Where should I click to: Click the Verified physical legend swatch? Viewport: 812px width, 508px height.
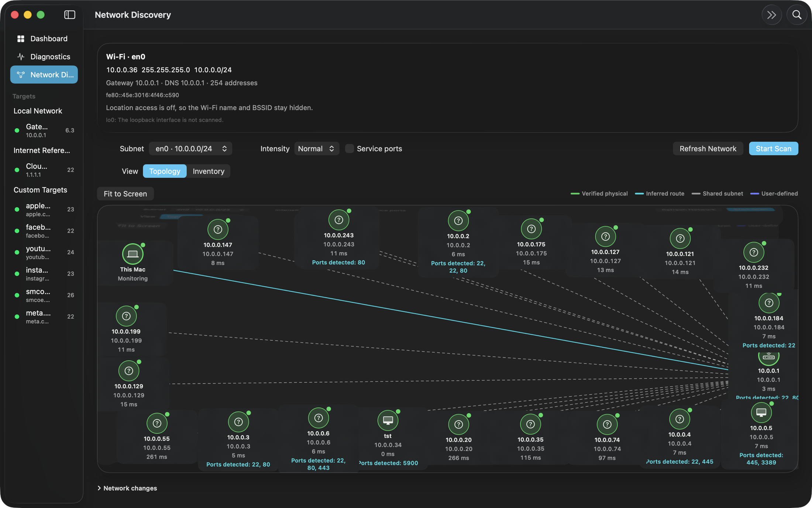(575, 194)
